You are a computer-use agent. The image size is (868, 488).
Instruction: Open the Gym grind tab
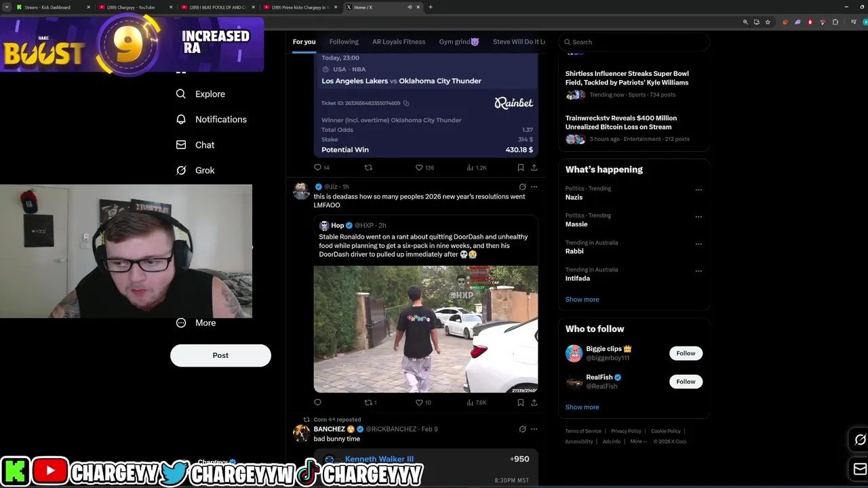coord(459,42)
